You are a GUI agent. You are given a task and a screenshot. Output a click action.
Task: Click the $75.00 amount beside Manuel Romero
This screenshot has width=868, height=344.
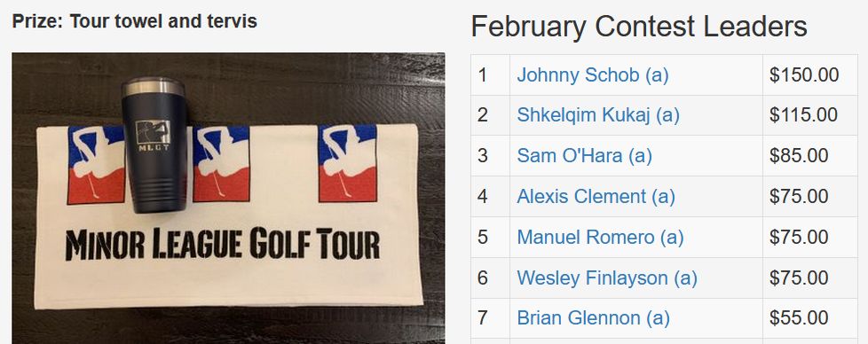[799, 238]
